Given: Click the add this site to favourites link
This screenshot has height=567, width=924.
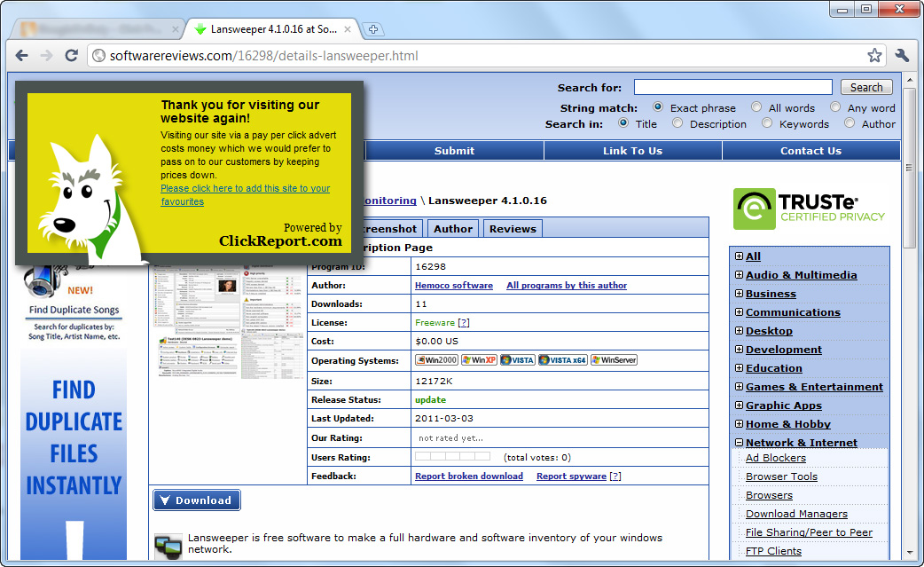Looking at the screenshot, I should point(245,194).
